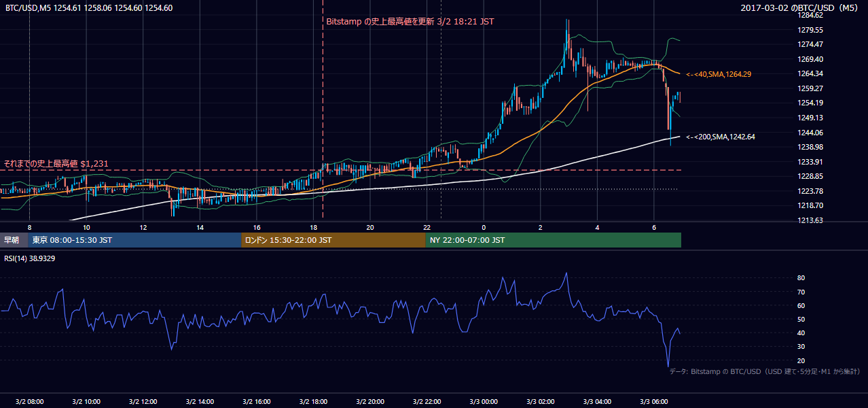Click the 3/2 08:00 time axis label
868x408 pixels.
click(29, 401)
